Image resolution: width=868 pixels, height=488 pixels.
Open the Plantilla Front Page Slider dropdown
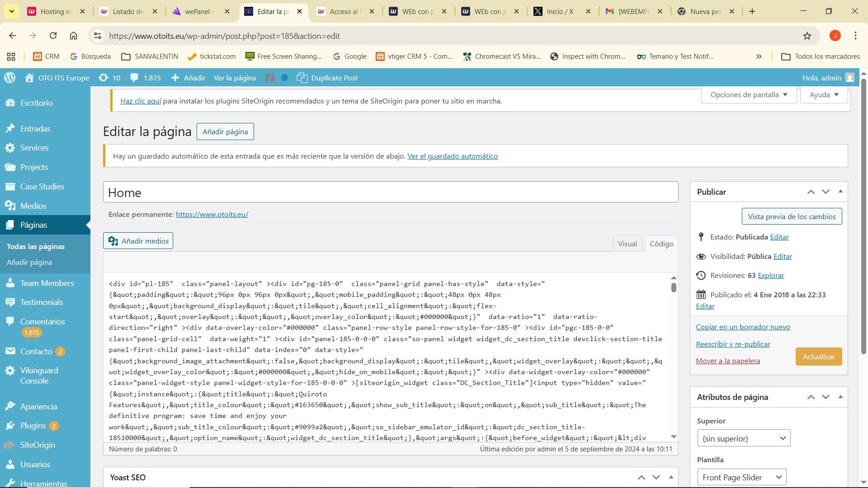[x=741, y=477]
